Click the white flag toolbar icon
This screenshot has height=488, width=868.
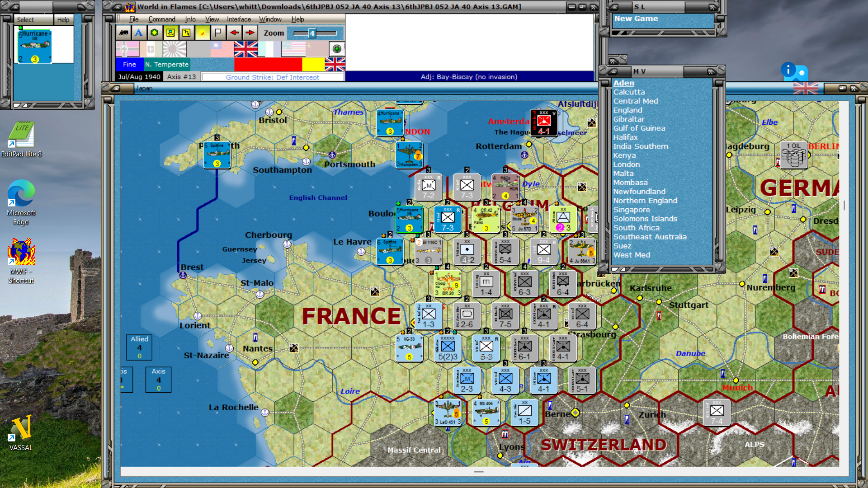[218, 33]
